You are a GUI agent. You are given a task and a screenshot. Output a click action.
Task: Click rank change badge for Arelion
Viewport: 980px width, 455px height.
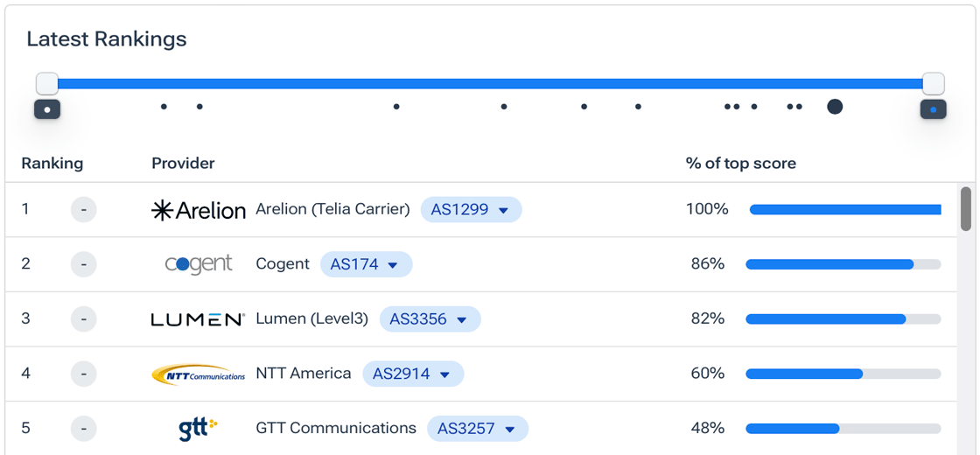84,210
